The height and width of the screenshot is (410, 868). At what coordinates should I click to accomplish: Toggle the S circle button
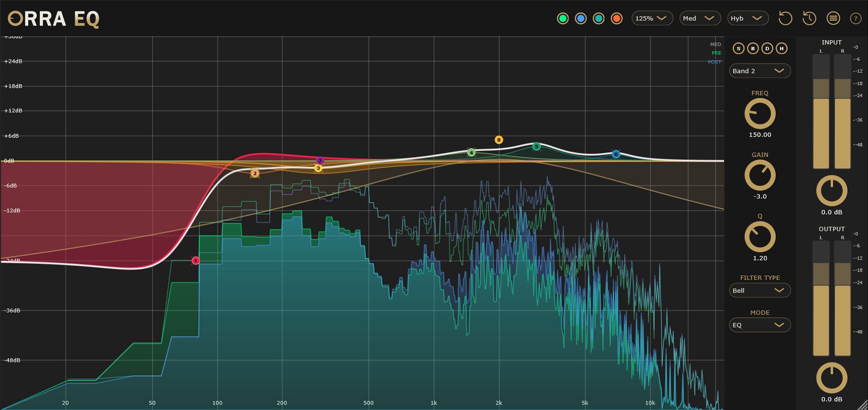click(738, 48)
